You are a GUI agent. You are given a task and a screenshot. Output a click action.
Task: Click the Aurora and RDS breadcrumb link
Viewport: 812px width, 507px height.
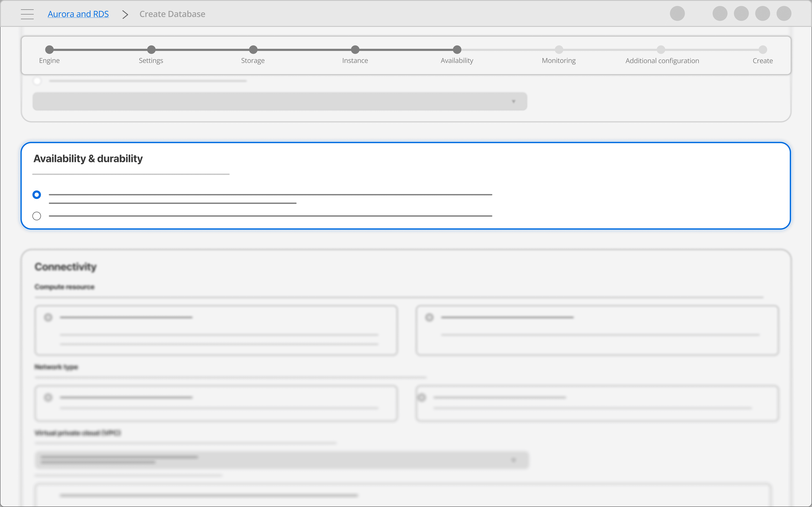click(78, 14)
